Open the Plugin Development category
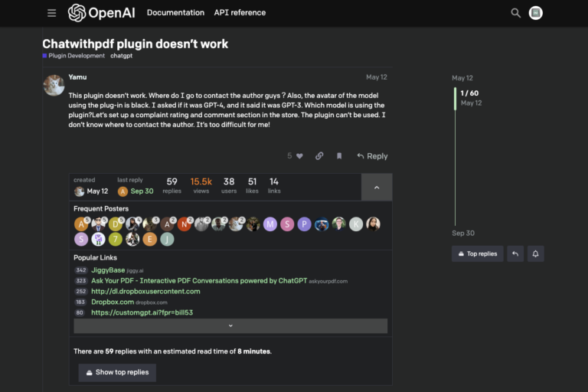 coord(77,56)
